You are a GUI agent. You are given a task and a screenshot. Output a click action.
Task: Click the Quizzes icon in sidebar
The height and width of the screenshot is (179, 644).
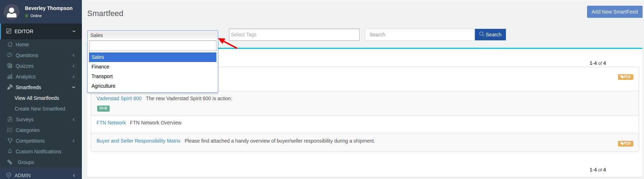tap(10, 66)
